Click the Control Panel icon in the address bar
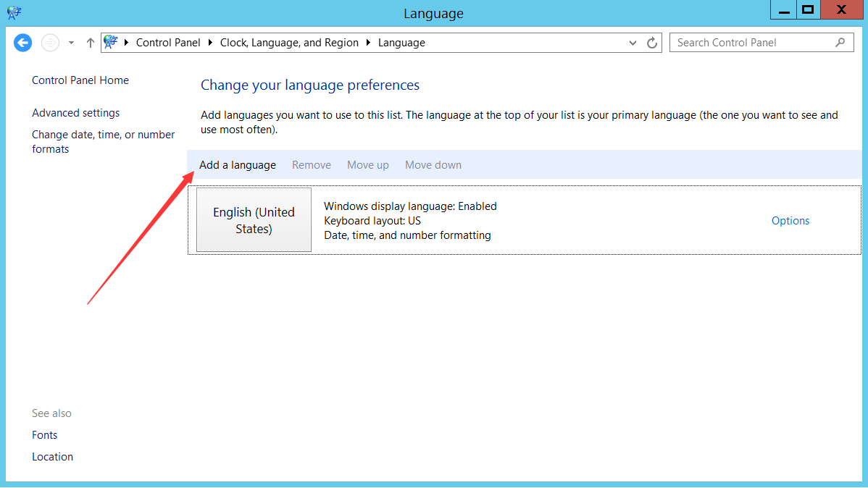The image size is (868, 488). pyautogui.click(x=111, y=43)
